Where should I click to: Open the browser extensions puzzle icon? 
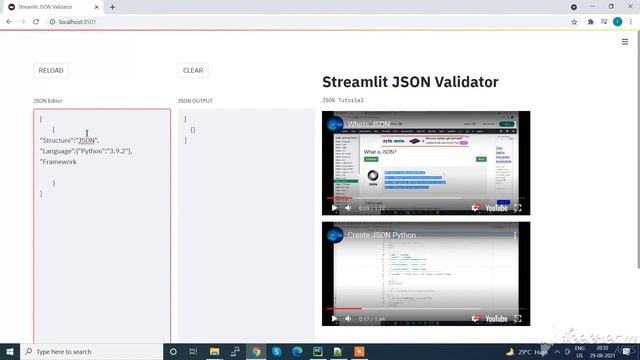(590, 22)
